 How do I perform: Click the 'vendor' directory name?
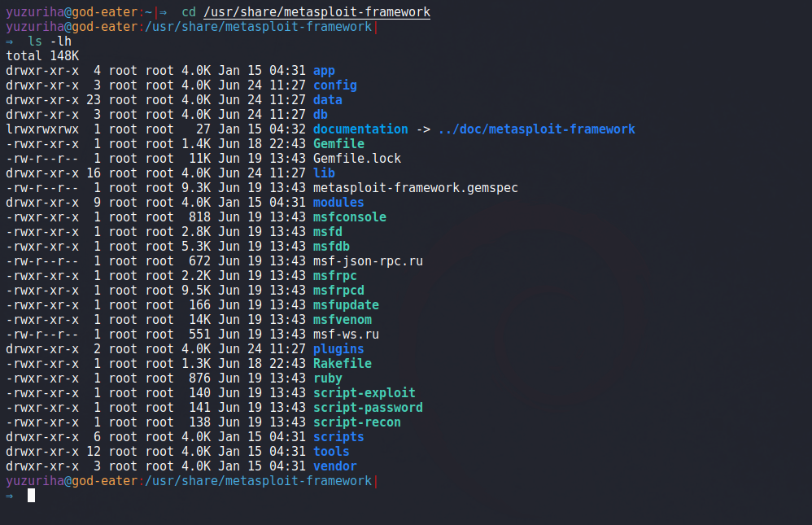pyautogui.click(x=334, y=466)
